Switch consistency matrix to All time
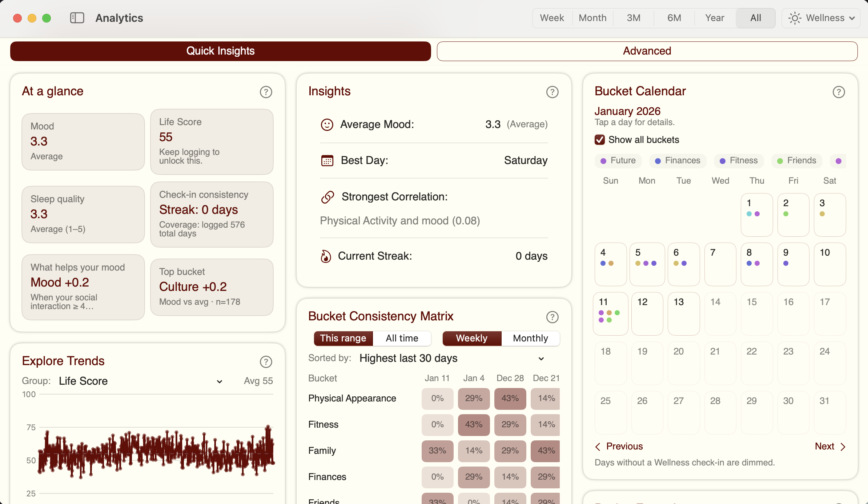 402,338
